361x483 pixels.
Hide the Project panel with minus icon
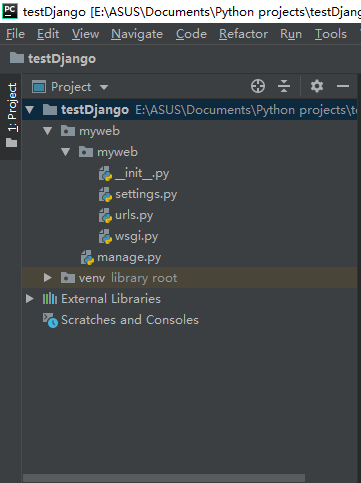pos(343,86)
